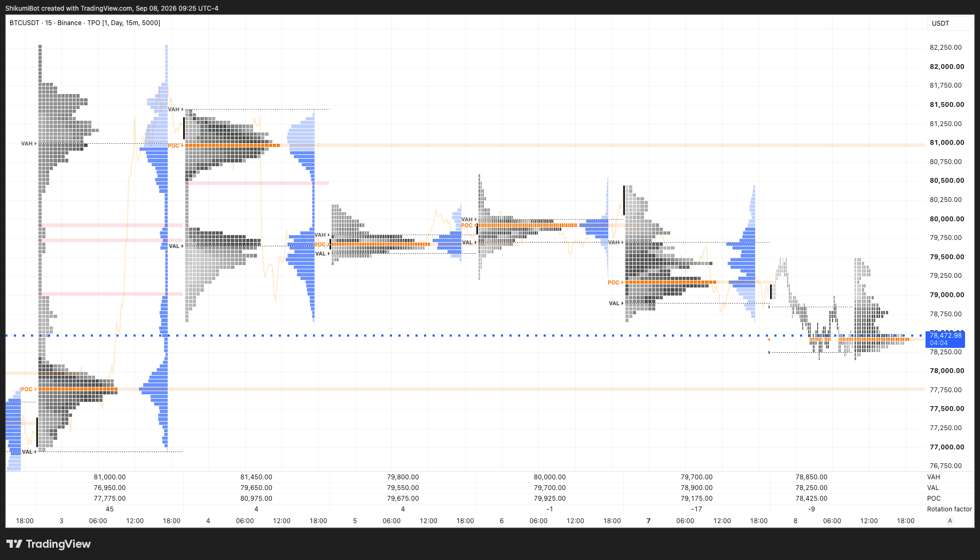Select the 77,000.00 price axis label

pos(947,447)
